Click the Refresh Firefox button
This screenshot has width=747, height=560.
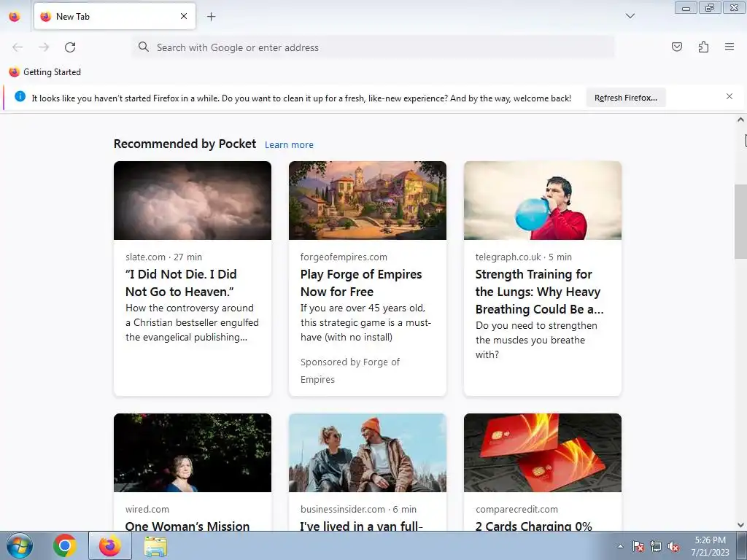[625, 98]
